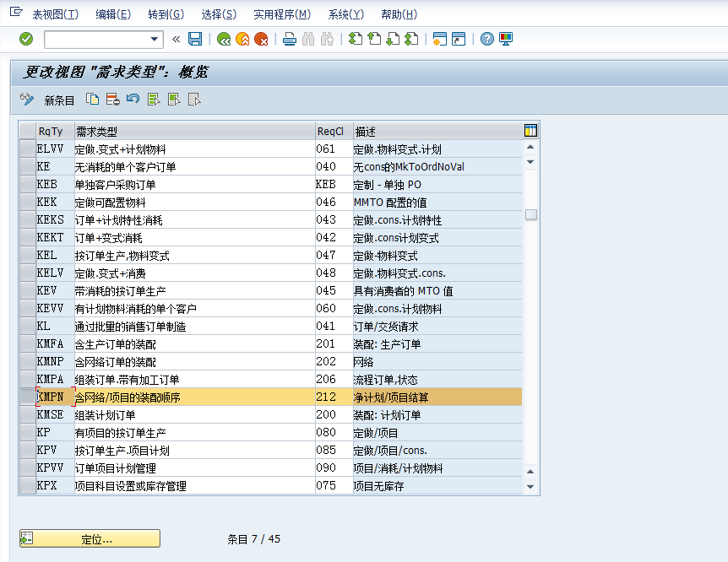Viewport: 728px width, 562px height.
Task: Select the row selector for entry KMPN
Action: [26, 397]
